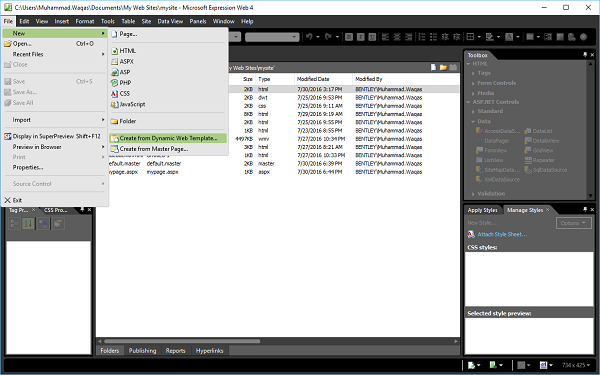Switch to the Apply Styles tab
Viewport: 600px width, 375px height.
[x=482, y=210]
